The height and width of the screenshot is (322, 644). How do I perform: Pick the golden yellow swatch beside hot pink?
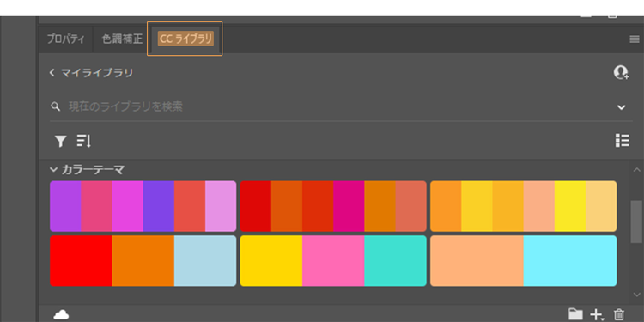pos(271,261)
